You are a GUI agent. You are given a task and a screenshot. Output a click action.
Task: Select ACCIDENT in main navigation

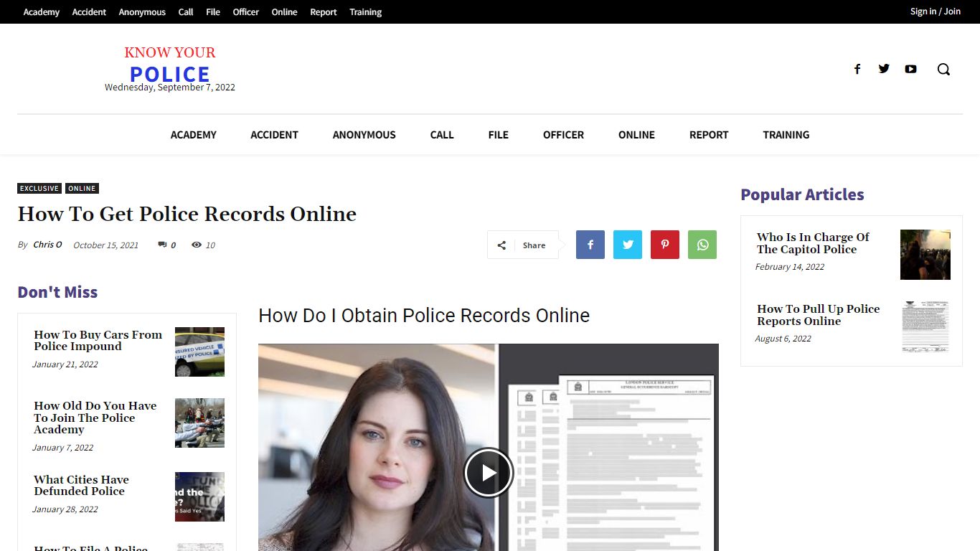click(x=274, y=135)
